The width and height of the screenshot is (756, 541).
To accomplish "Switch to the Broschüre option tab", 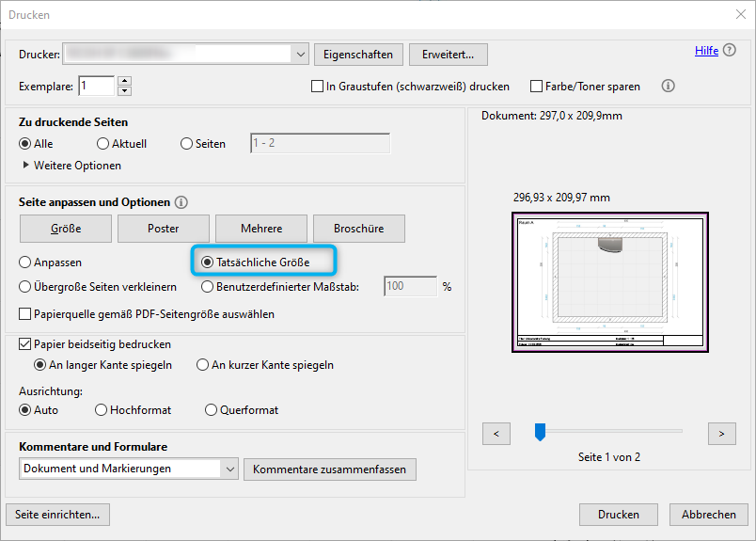I will point(359,229).
